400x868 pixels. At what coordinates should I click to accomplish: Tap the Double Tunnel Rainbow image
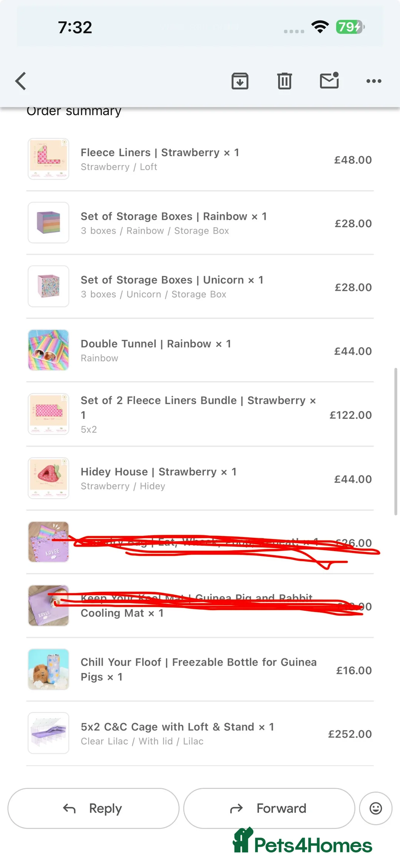click(x=49, y=350)
